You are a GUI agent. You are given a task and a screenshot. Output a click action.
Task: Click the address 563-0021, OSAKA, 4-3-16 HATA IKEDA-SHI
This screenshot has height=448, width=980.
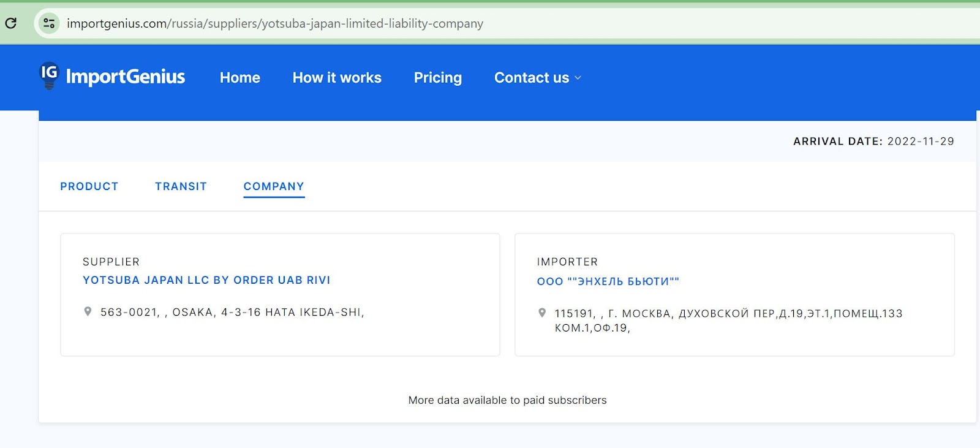pyautogui.click(x=232, y=312)
